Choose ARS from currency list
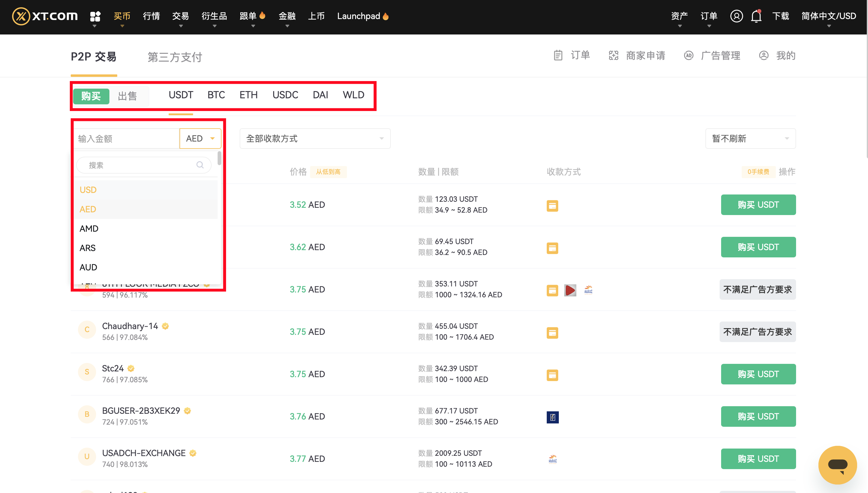The height and width of the screenshot is (493, 868). click(146, 248)
